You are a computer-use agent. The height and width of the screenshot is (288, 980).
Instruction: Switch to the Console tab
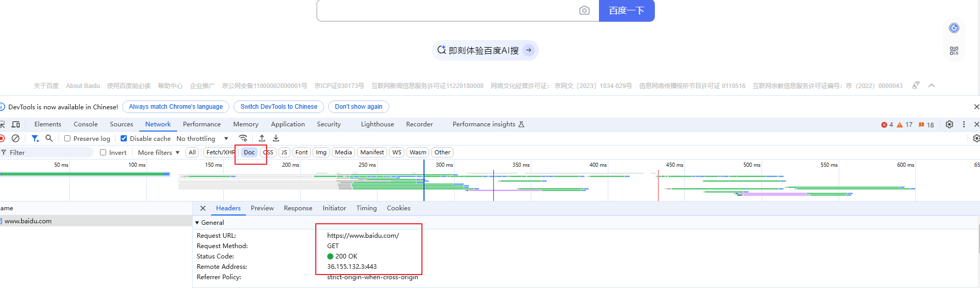click(x=85, y=124)
